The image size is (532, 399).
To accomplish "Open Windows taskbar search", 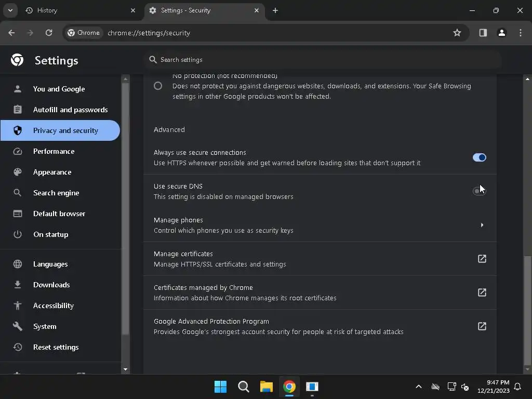I will [243, 387].
